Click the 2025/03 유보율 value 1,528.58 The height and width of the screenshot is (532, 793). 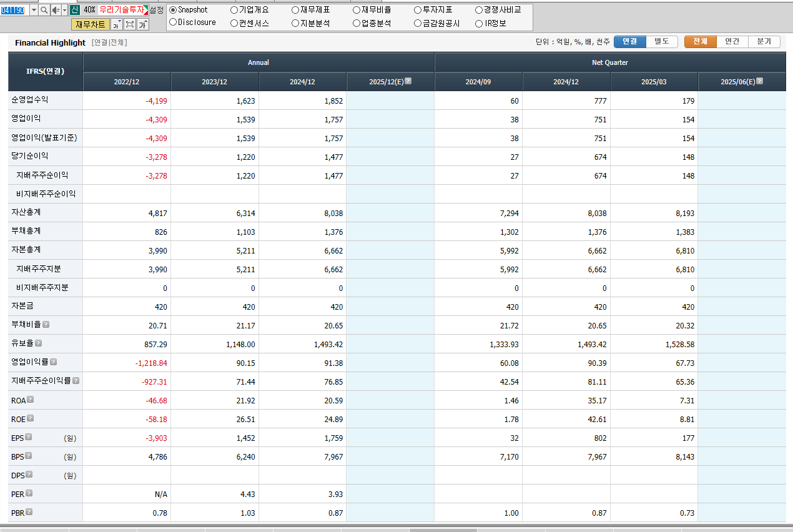[679, 344]
